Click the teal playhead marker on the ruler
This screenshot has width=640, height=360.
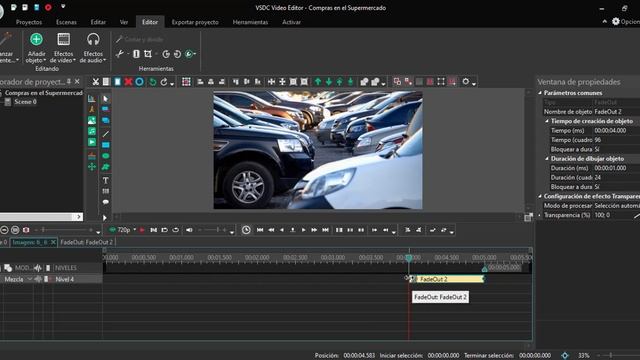point(409,258)
